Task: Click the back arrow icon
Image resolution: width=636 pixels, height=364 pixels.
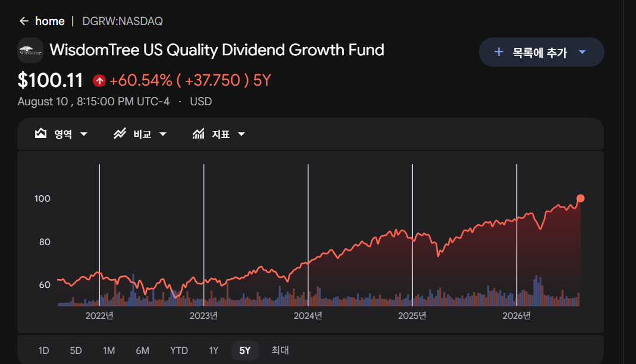Action: coord(24,21)
